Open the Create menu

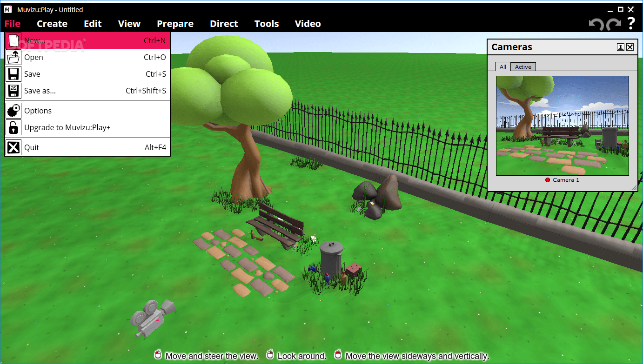(52, 24)
